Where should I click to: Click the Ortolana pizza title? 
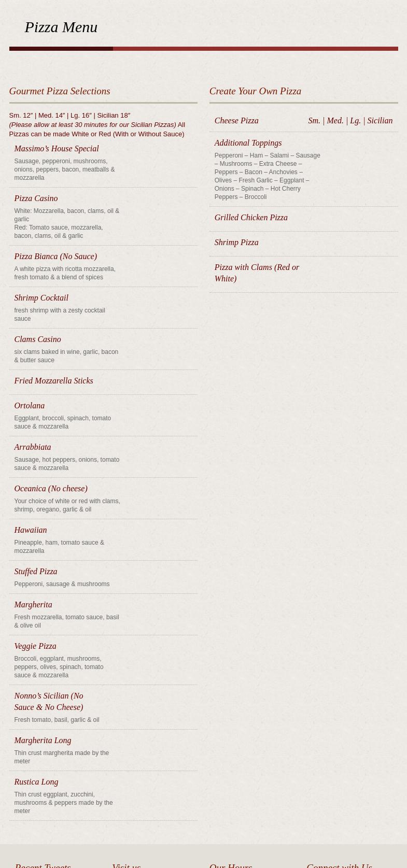tap(29, 406)
